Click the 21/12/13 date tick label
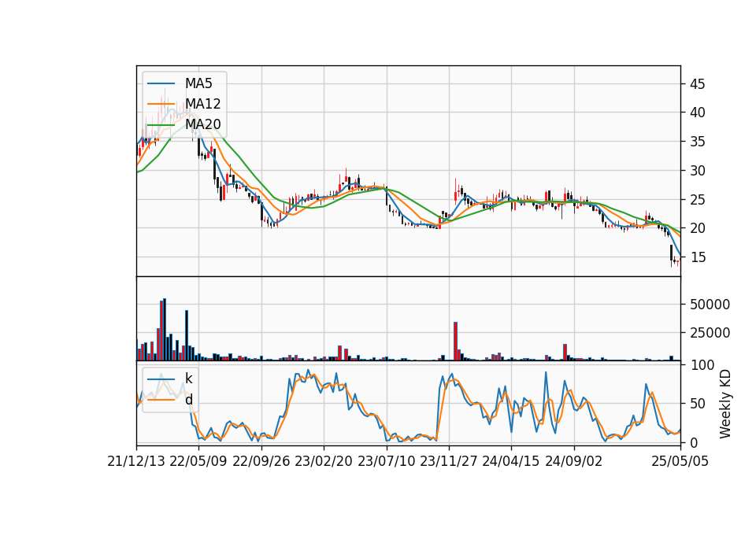The width and height of the screenshot is (756, 543). 136,461
